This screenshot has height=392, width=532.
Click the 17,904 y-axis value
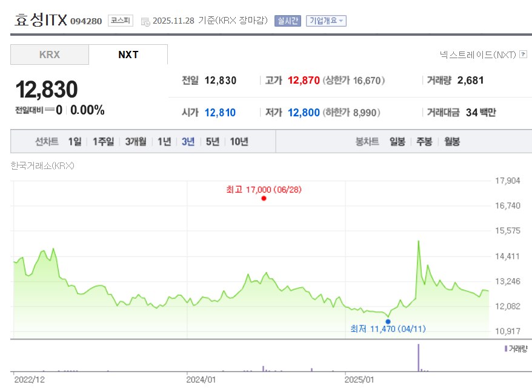click(508, 181)
